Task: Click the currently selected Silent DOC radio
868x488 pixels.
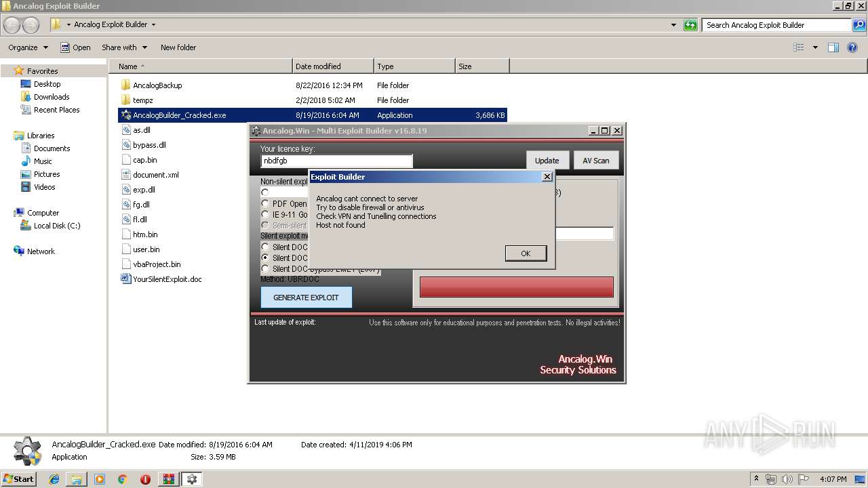Action: [x=265, y=258]
